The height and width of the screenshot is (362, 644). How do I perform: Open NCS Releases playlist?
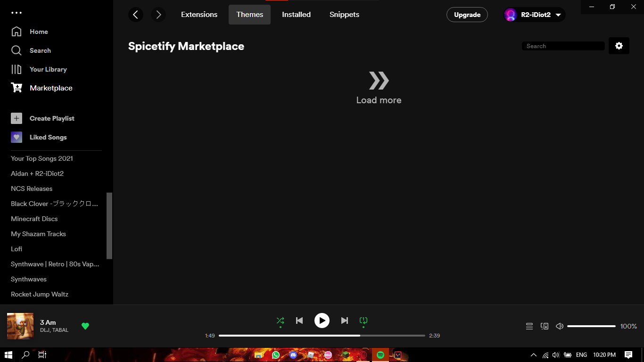[x=32, y=189]
